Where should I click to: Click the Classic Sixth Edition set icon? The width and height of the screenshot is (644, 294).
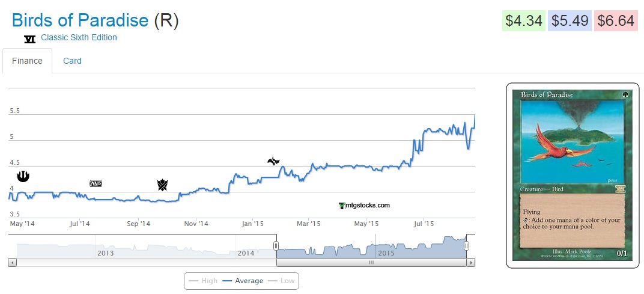pyautogui.click(x=29, y=38)
